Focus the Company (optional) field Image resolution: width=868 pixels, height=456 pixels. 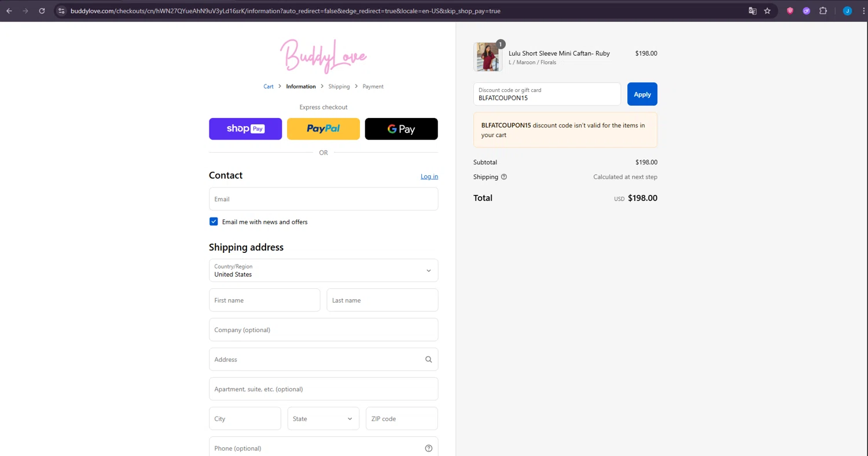(x=323, y=330)
